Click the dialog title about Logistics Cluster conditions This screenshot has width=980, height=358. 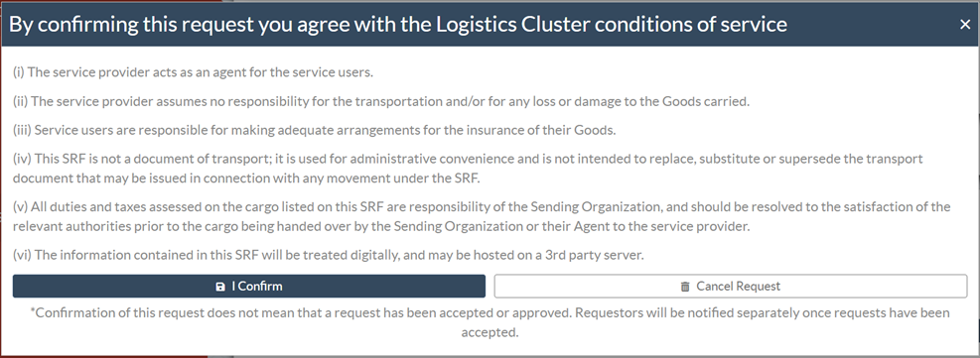pos(397,25)
